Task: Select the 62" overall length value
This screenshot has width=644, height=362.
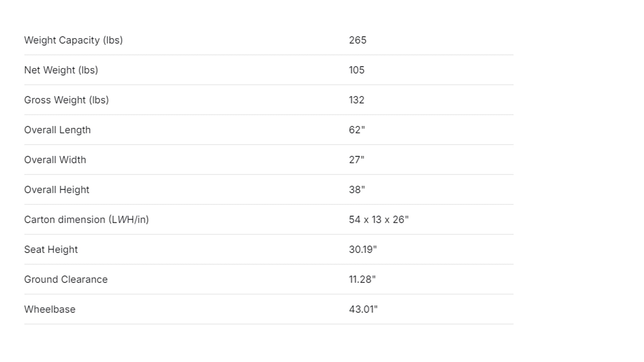Action: [x=357, y=130]
